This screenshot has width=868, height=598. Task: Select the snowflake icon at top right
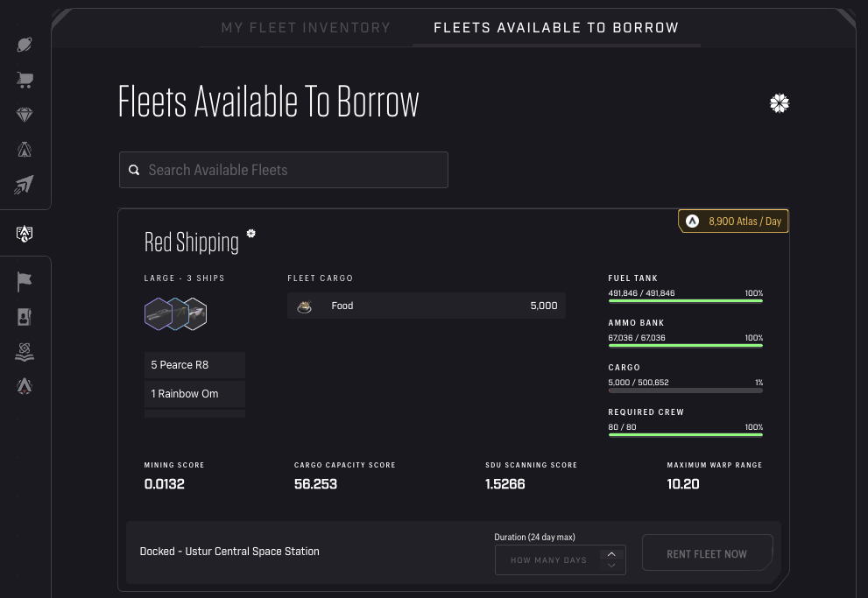pyautogui.click(x=779, y=103)
